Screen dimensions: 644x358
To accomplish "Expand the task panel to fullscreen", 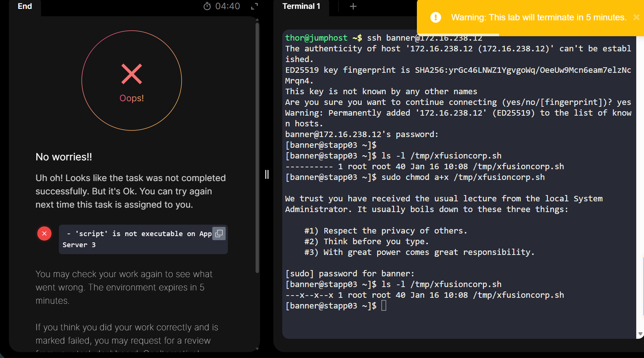I will pyautogui.click(x=254, y=6).
